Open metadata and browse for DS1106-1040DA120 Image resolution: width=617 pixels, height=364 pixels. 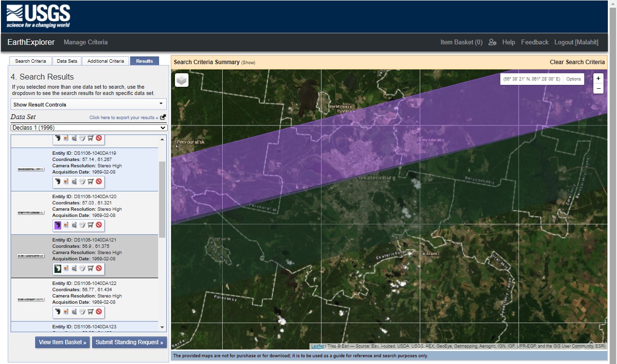point(74,225)
